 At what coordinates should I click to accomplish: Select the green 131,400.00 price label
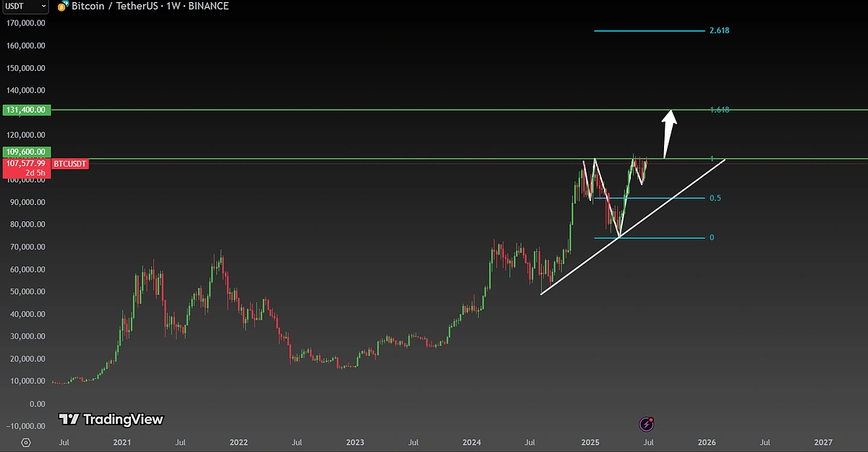pos(25,110)
